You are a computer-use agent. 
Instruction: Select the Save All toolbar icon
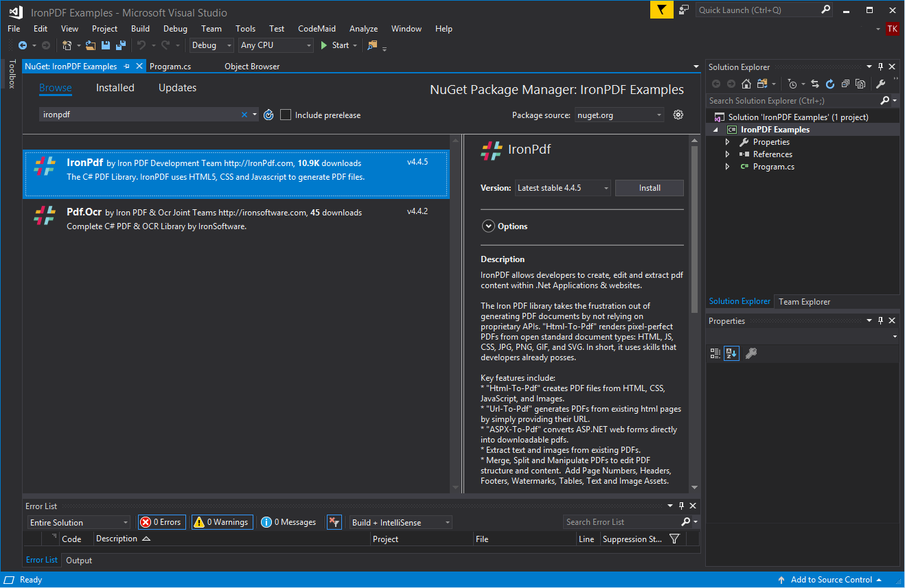pos(120,45)
